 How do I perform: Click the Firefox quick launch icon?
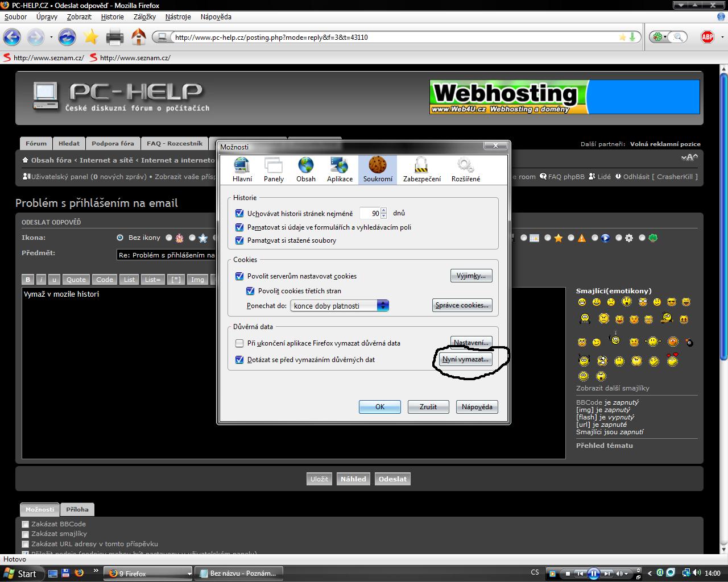click(x=78, y=573)
